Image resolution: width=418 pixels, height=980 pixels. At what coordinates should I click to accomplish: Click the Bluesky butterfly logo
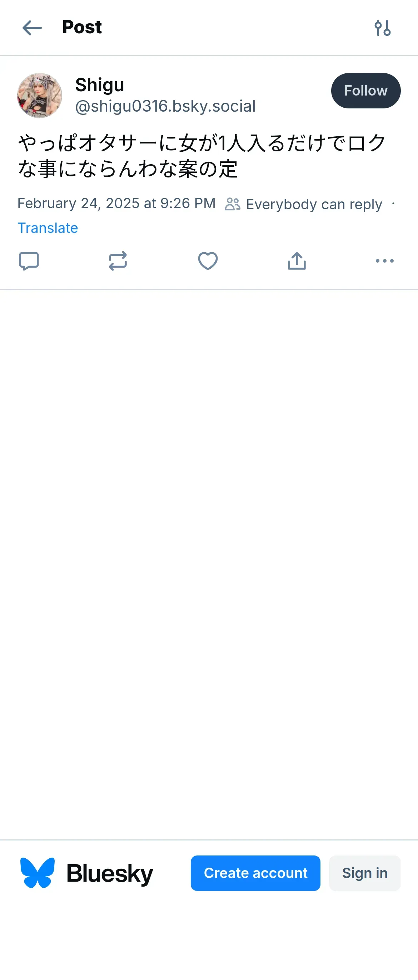37,873
